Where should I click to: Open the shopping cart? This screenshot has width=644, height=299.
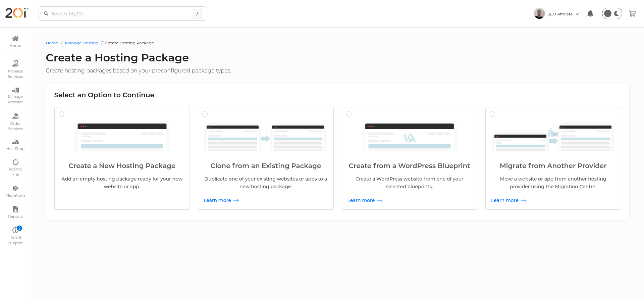632,13
